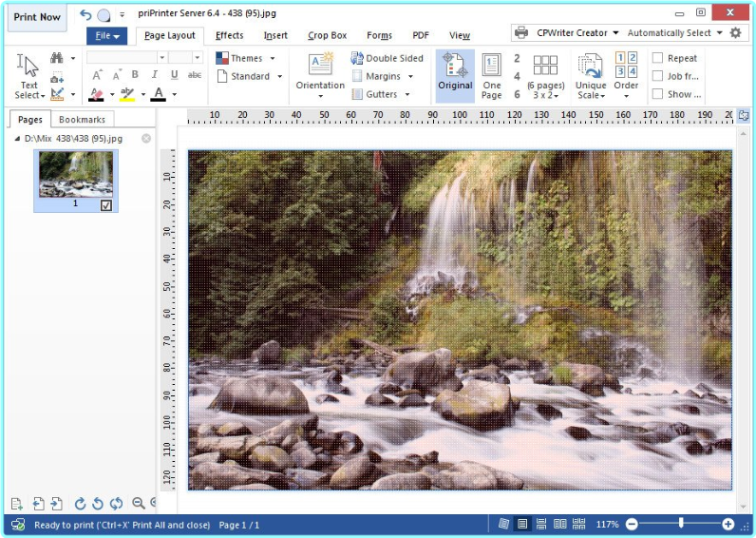Viewport: 756px width, 538px height.
Task: Click the Double Sided button
Action: tap(387, 58)
